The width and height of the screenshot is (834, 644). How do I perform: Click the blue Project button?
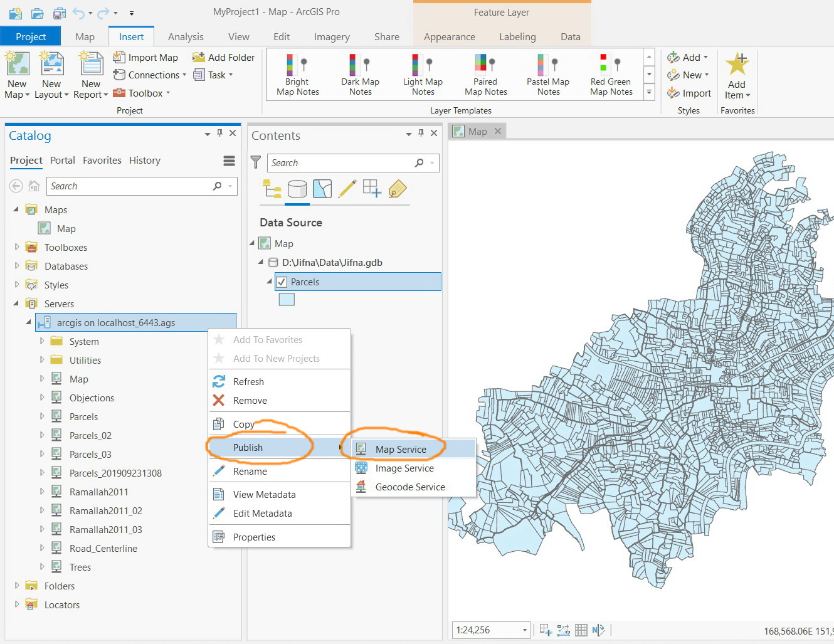click(31, 36)
